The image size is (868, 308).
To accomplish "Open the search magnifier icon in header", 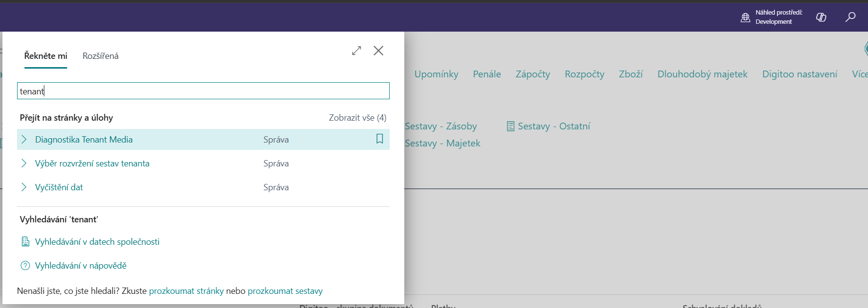I will click(850, 17).
